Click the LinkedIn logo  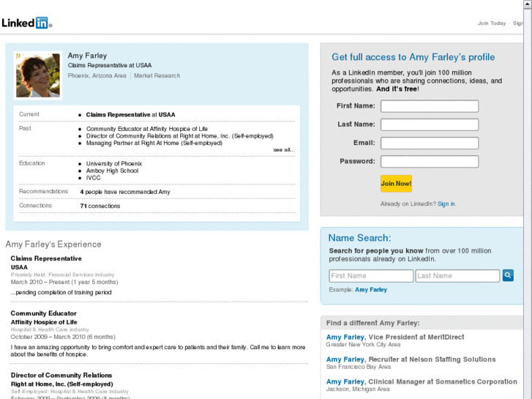27,23
